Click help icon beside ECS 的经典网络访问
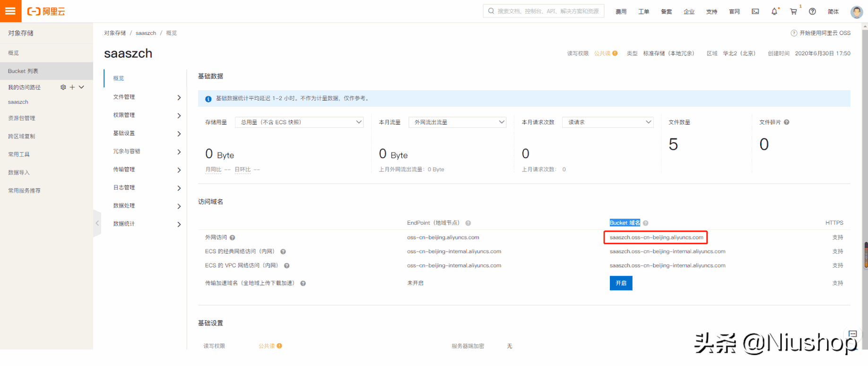Viewport: 868px width, 366px height. tap(283, 252)
